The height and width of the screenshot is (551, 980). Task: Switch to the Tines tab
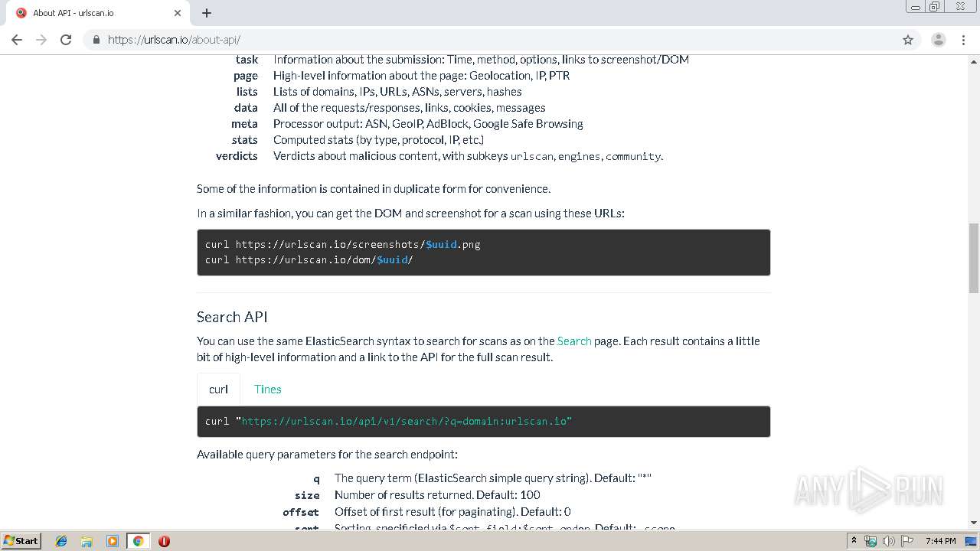(x=268, y=390)
